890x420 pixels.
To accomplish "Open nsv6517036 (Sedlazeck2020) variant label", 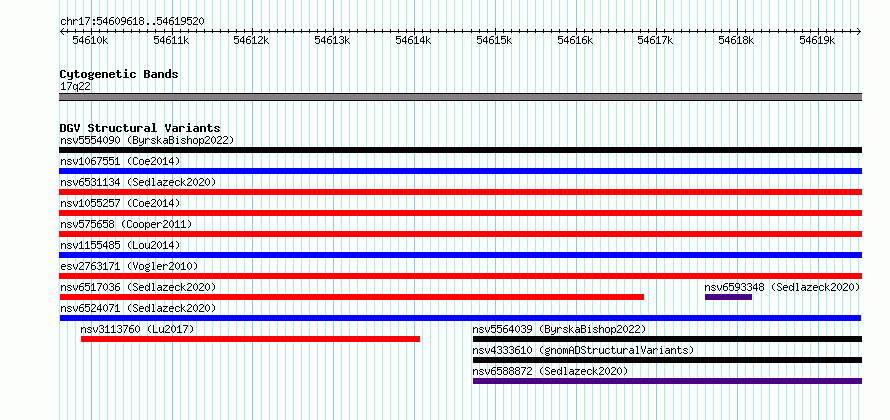I will coord(138,287).
